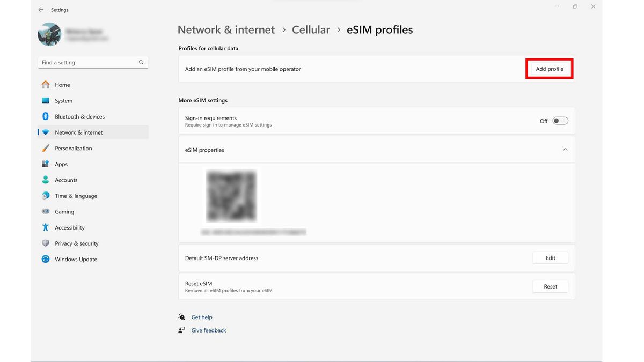This screenshot has width=644, height=362.
Task: Open the Get help link
Action: pos(202,317)
